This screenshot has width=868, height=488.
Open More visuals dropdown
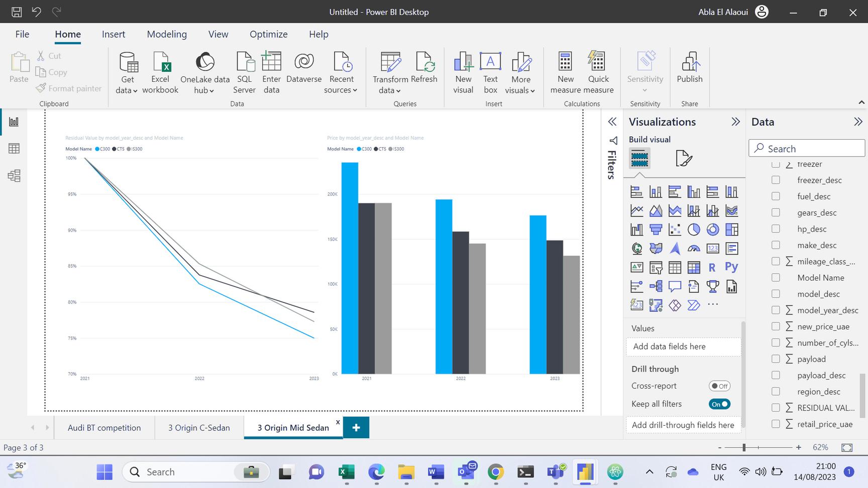click(x=521, y=73)
